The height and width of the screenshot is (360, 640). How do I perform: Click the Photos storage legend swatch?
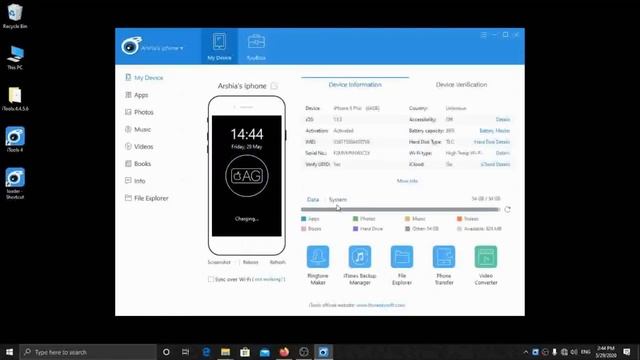[356, 219]
